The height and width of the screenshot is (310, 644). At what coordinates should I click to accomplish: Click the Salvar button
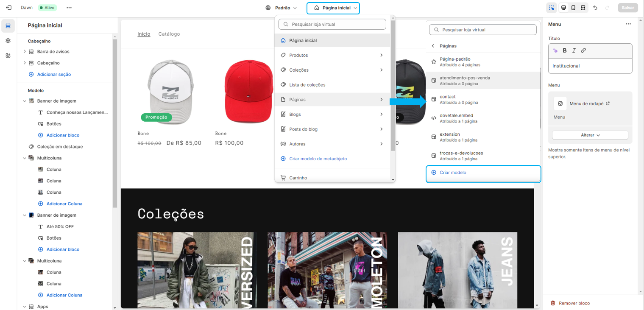click(x=628, y=8)
